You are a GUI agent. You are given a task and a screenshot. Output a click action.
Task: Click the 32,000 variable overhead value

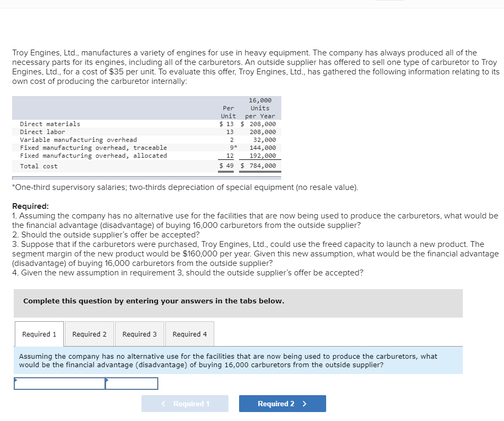(x=264, y=140)
